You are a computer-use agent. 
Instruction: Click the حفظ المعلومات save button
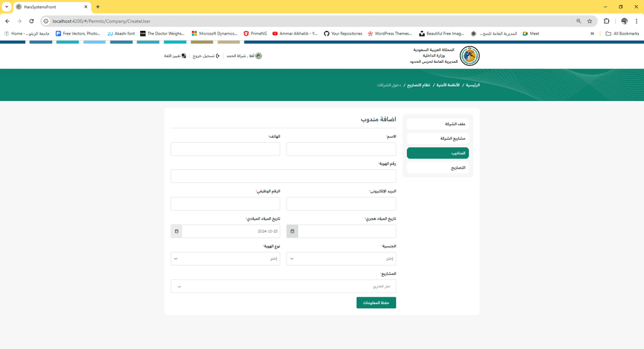[376, 302]
